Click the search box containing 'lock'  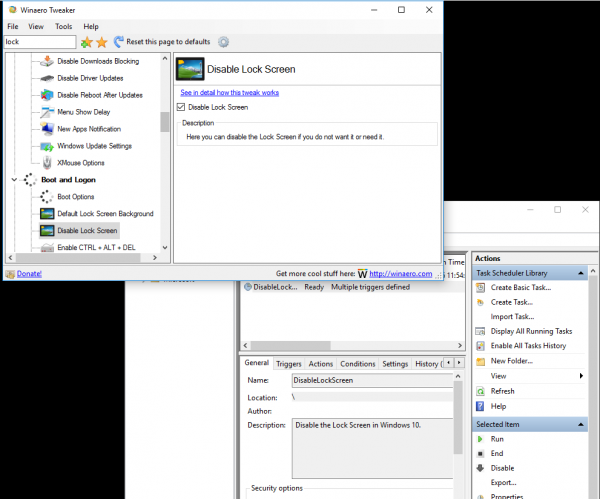[x=40, y=42]
